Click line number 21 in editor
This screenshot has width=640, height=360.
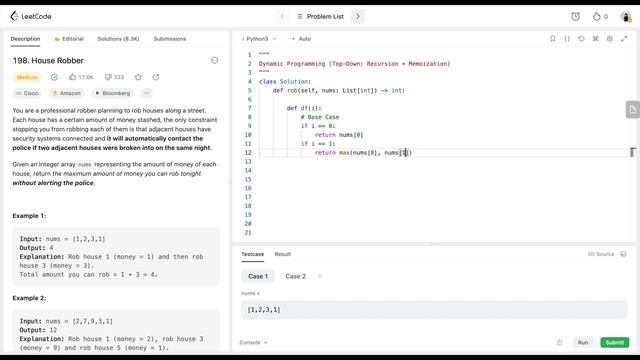[248, 233]
